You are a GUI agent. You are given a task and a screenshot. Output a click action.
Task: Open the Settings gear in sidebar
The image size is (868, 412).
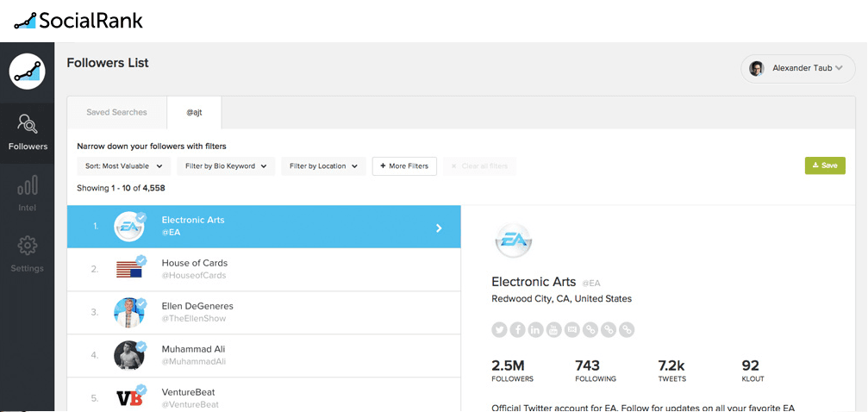click(x=27, y=254)
